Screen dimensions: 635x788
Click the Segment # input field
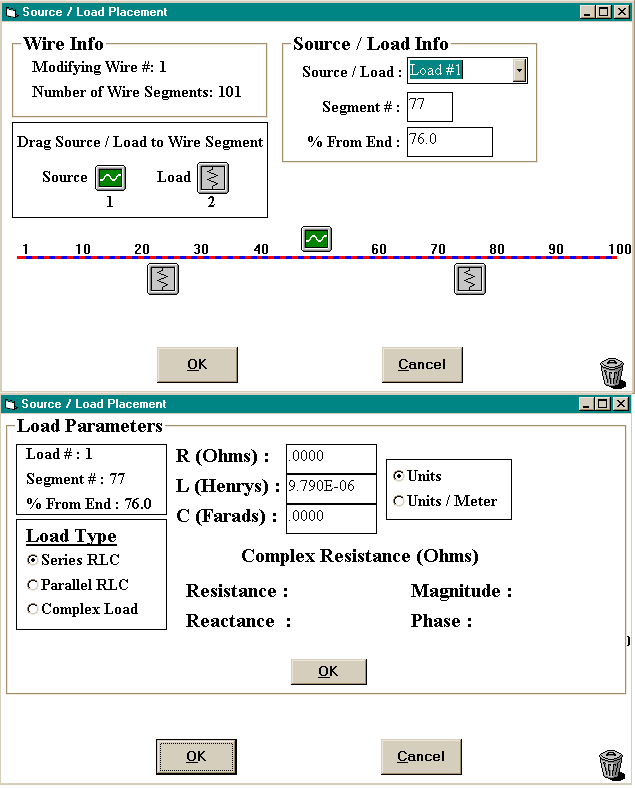(430, 107)
